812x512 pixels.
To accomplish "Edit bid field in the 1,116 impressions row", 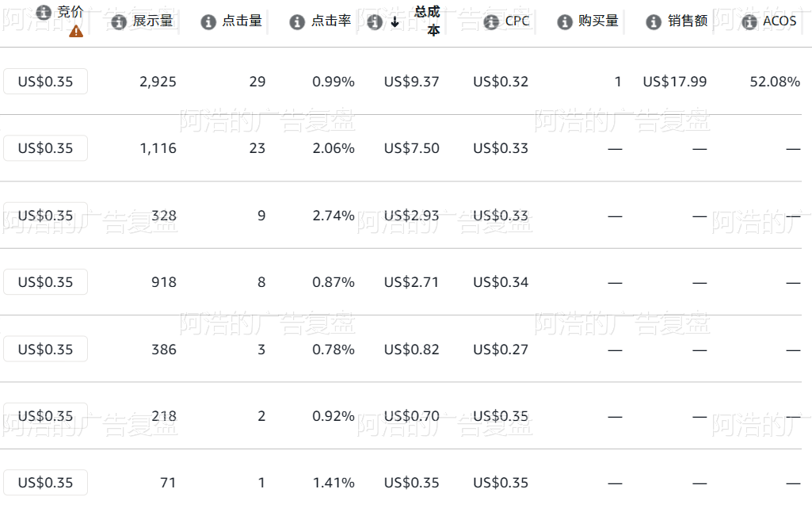I will pyautogui.click(x=46, y=148).
